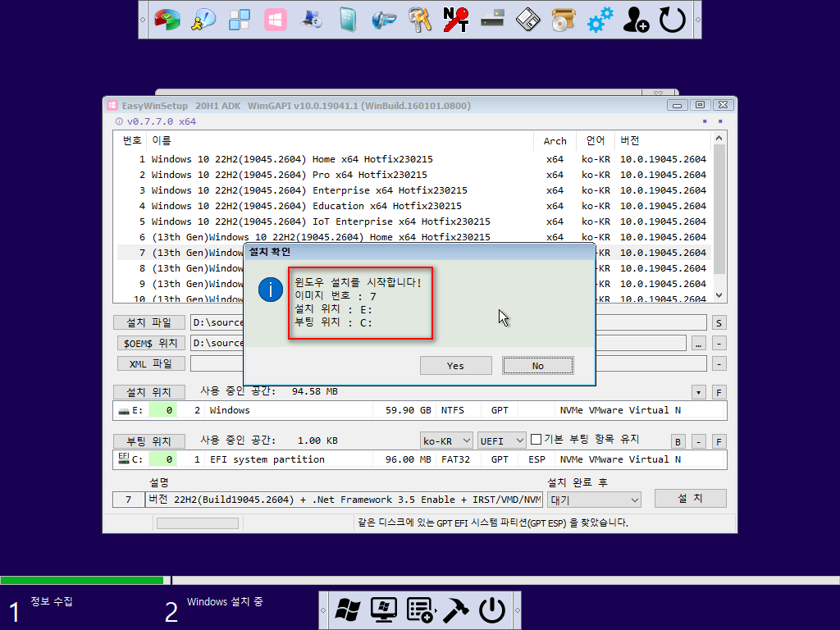Open the monitor with Windows logo icon

coord(384,609)
